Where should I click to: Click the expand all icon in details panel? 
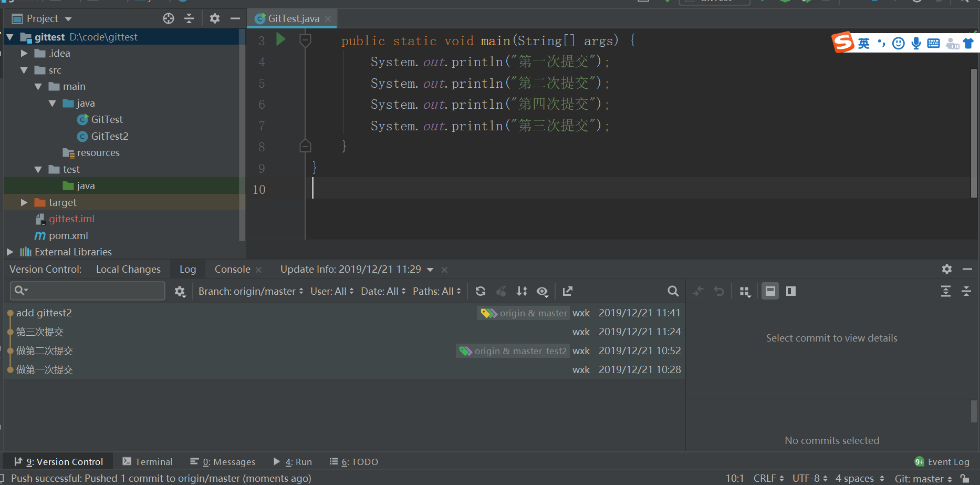click(946, 291)
